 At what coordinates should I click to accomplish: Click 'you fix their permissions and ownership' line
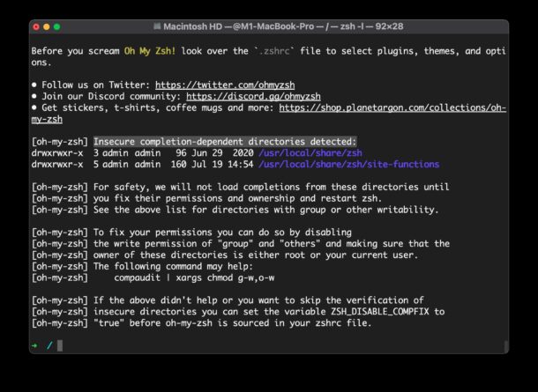[206, 198]
